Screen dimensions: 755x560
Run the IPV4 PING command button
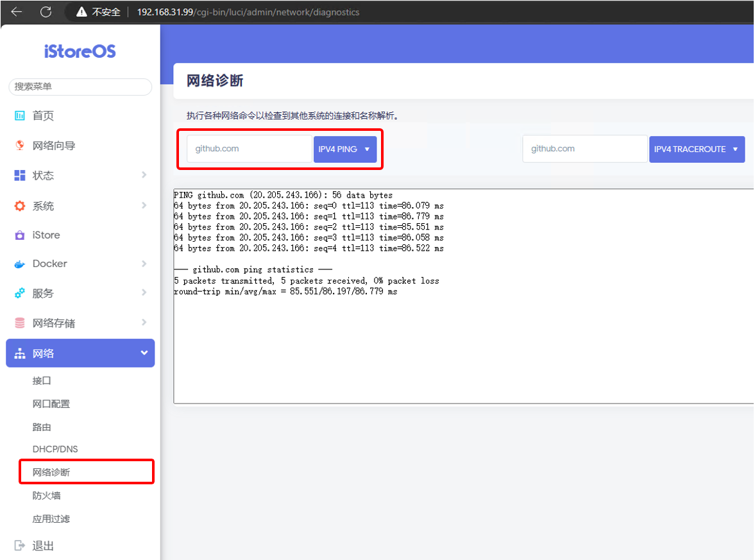click(339, 149)
